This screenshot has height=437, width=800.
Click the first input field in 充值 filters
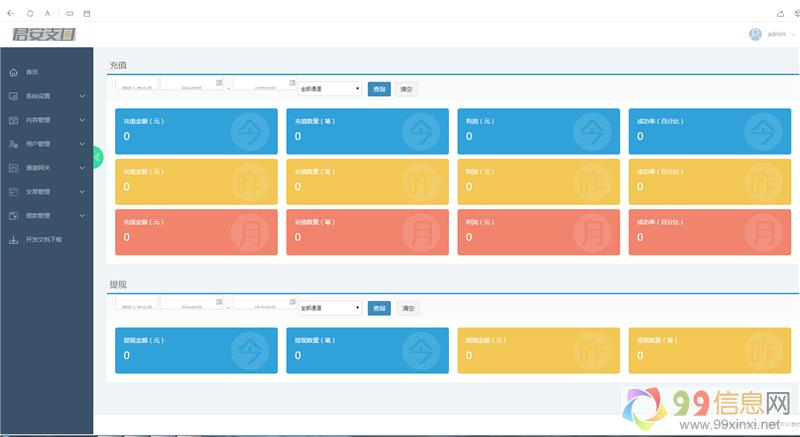tap(136, 84)
